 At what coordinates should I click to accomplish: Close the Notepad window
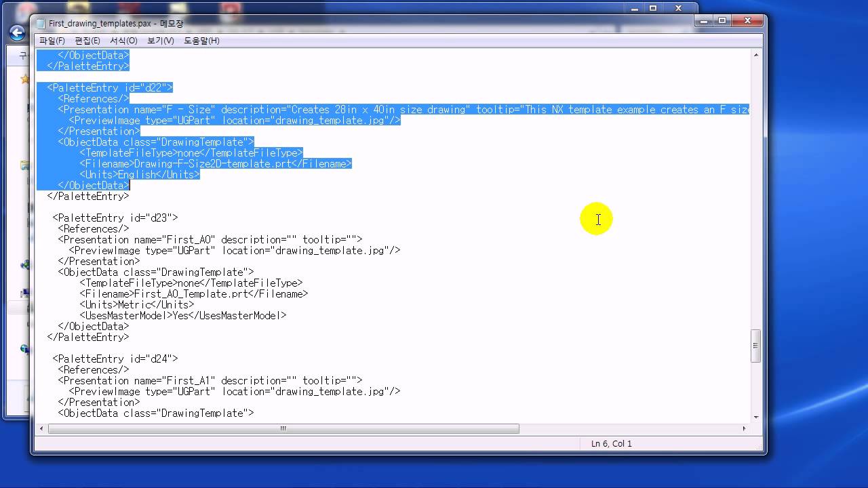(747, 21)
